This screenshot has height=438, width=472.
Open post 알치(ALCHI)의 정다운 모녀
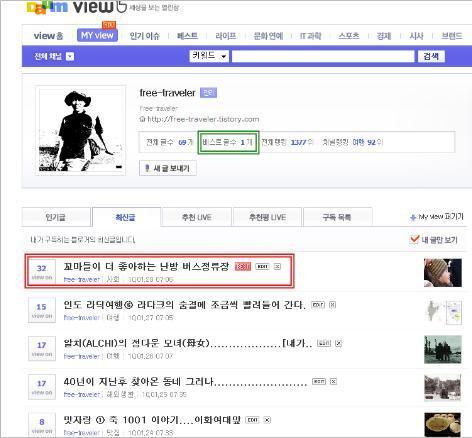coord(188,343)
